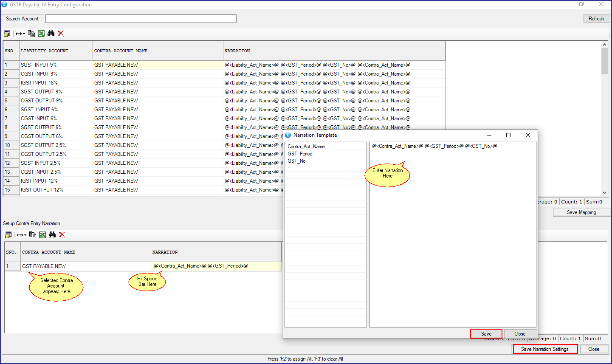The height and width of the screenshot is (364, 612).
Task: Click the first layout icon in top toolbar
Action: pyautogui.click(x=7, y=34)
